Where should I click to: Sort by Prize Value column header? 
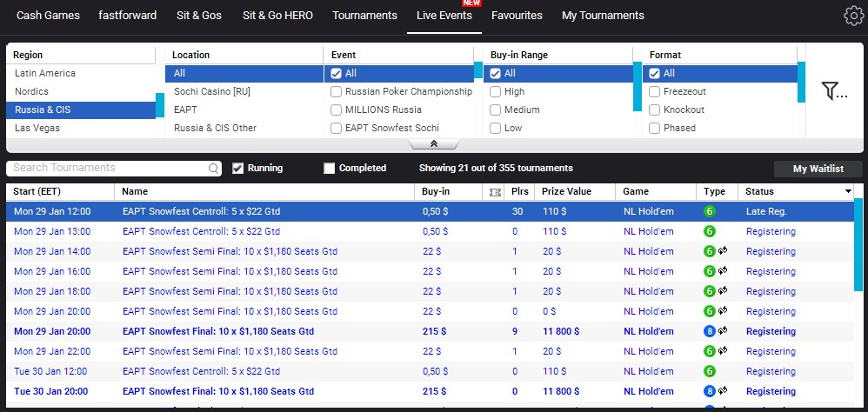[575, 191]
